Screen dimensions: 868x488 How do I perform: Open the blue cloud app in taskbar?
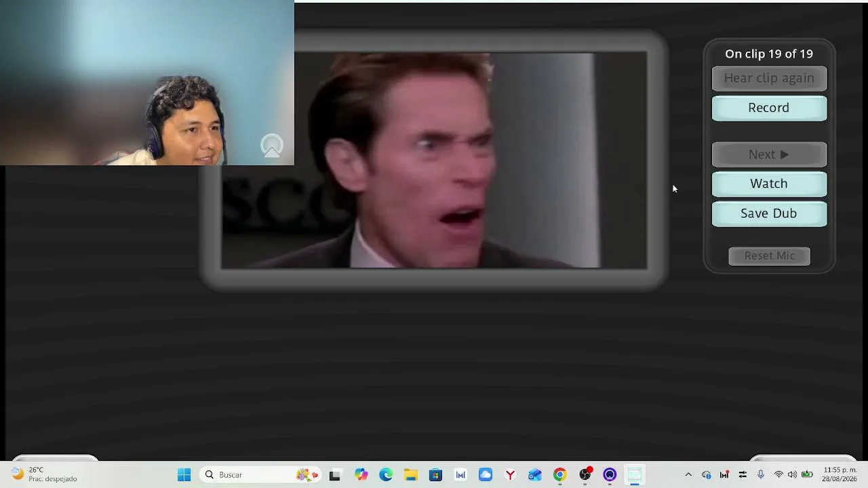tap(485, 475)
